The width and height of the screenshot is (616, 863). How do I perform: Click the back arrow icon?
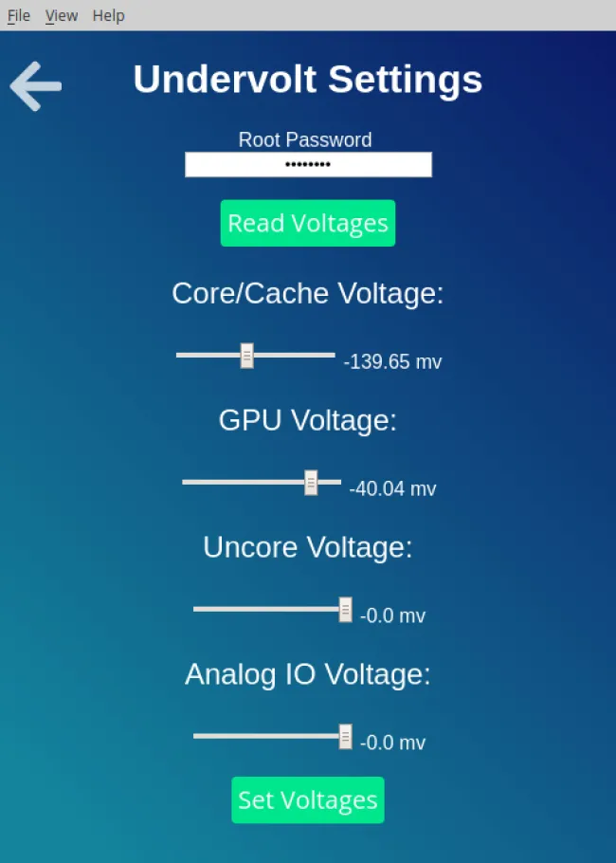36,86
